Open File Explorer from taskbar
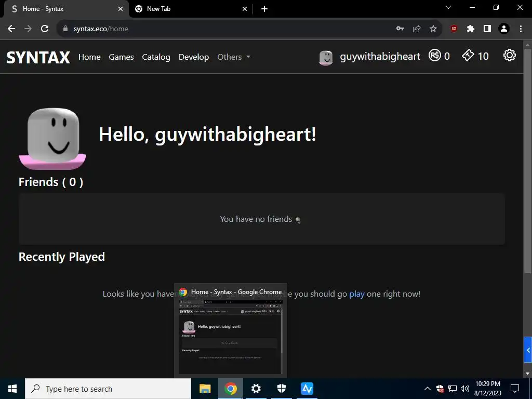Image resolution: width=532 pixels, height=399 pixels. point(205,389)
